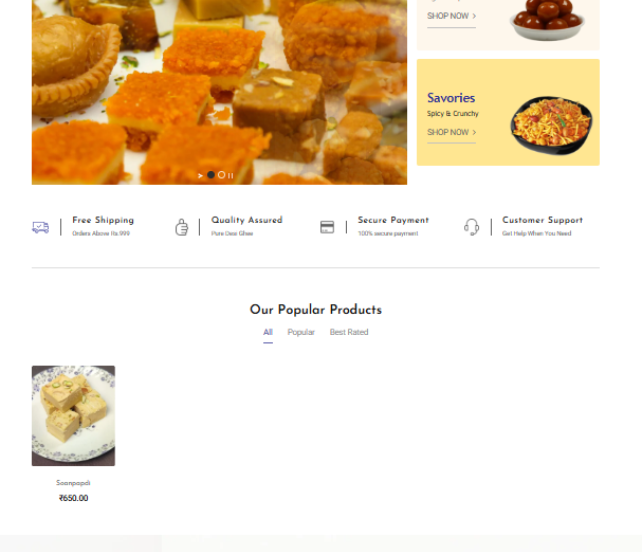Select the second slide dot
This screenshot has width=642, height=552.
click(222, 175)
